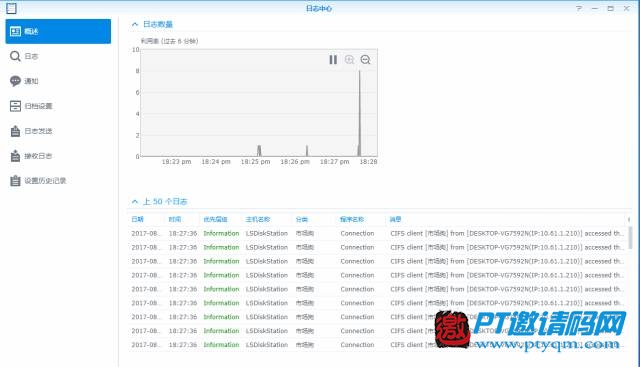Zoom out the log count chart
This screenshot has width=640, height=367.
pos(365,60)
